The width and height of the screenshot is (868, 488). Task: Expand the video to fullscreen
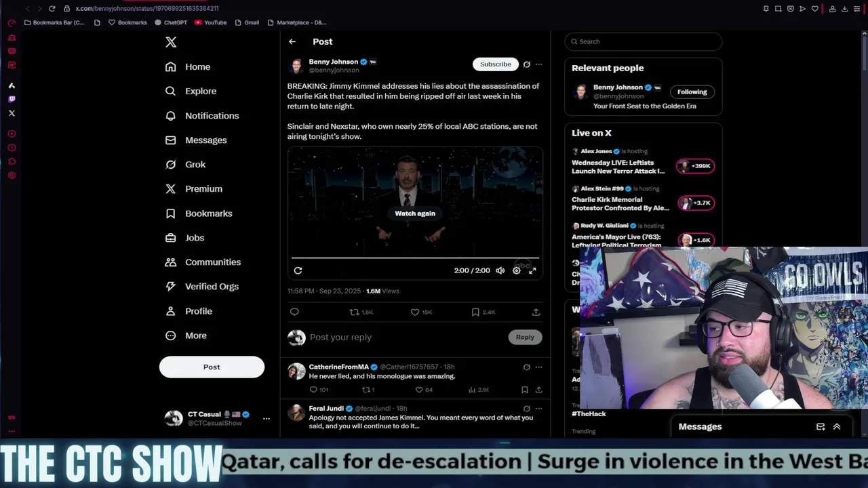(532, 270)
